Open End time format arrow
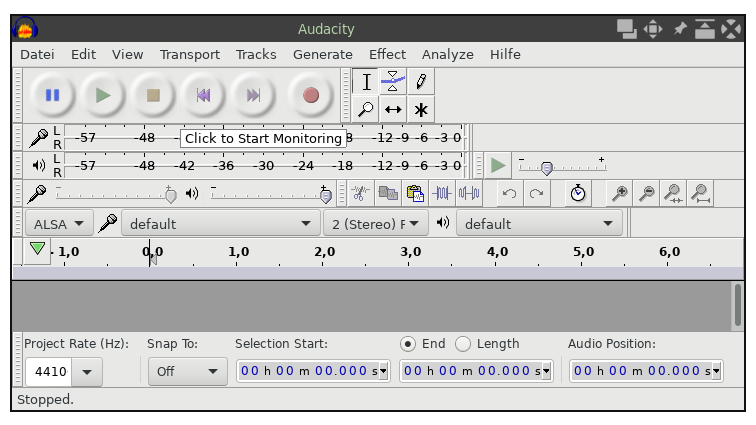The width and height of the screenshot is (756, 425). click(546, 371)
